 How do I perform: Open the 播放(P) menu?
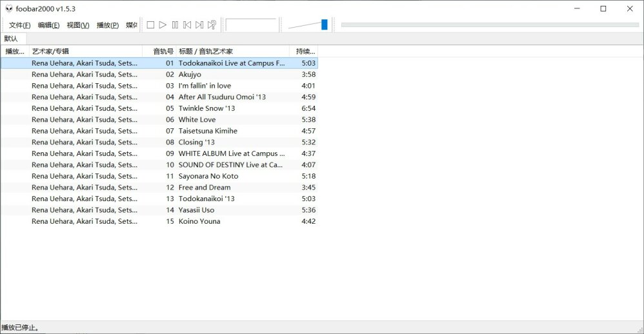coord(108,25)
